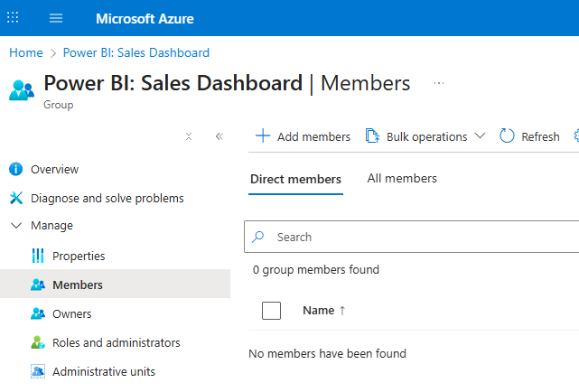Click Add members button label
Screen dimensions: 579x392
point(313,137)
